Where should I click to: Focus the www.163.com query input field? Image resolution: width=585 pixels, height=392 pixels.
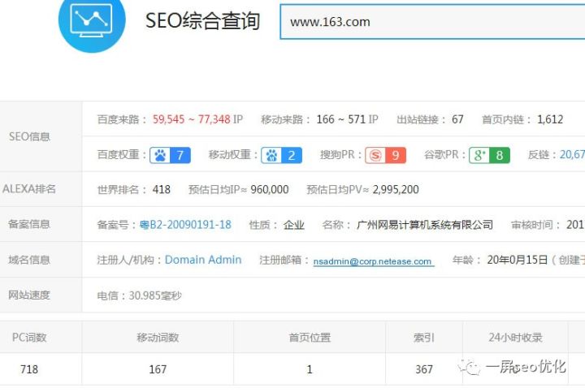432,22
